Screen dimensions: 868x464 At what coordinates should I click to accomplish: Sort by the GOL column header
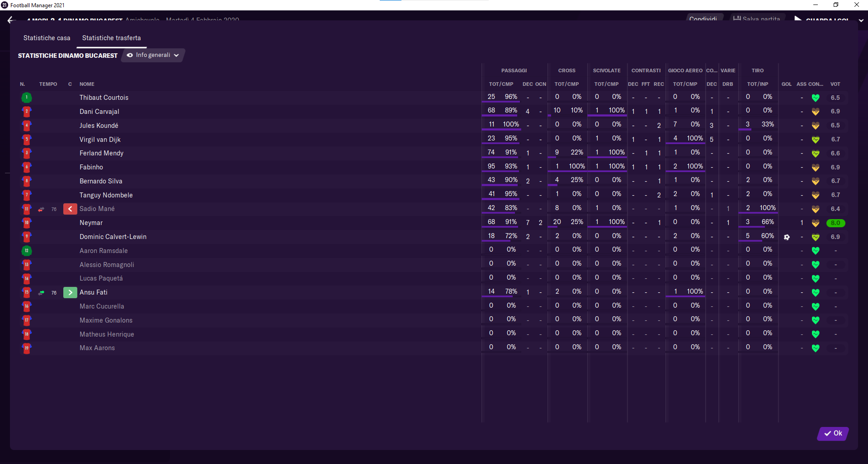pos(787,84)
